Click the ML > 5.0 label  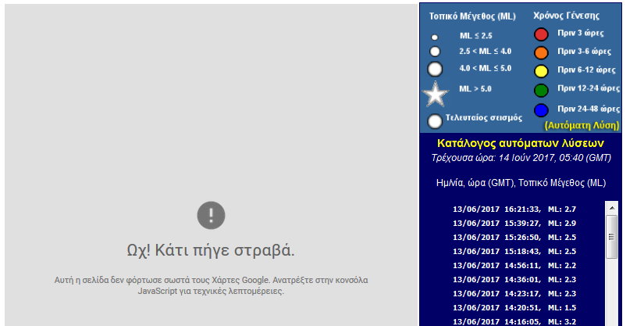pyautogui.click(x=475, y=89)
